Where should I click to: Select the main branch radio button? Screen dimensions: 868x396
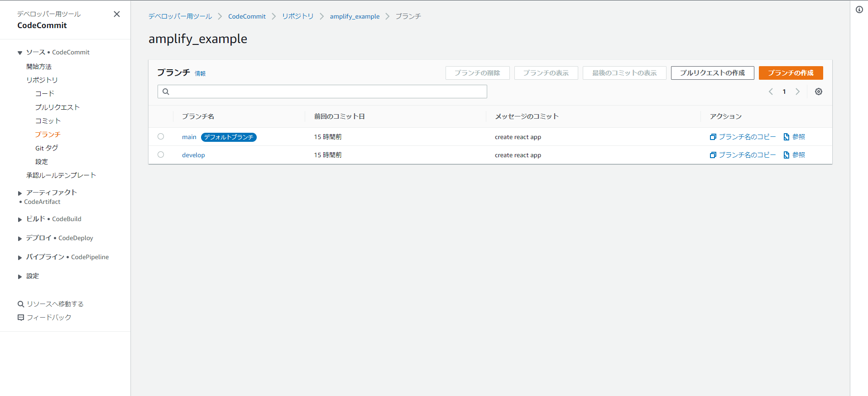point(161,136)
